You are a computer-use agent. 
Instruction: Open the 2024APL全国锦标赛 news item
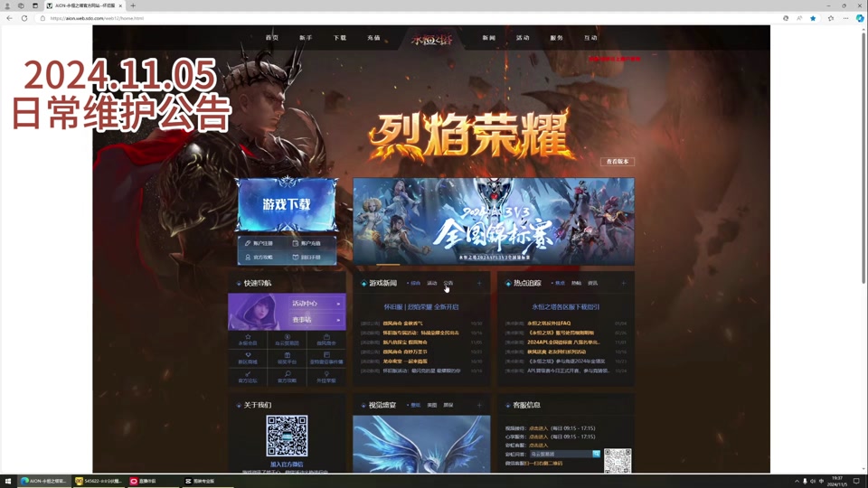coord(563,343)
